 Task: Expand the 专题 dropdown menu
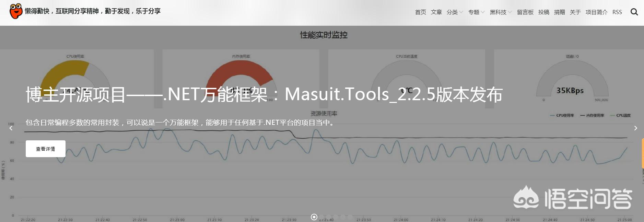pos(476,12)
